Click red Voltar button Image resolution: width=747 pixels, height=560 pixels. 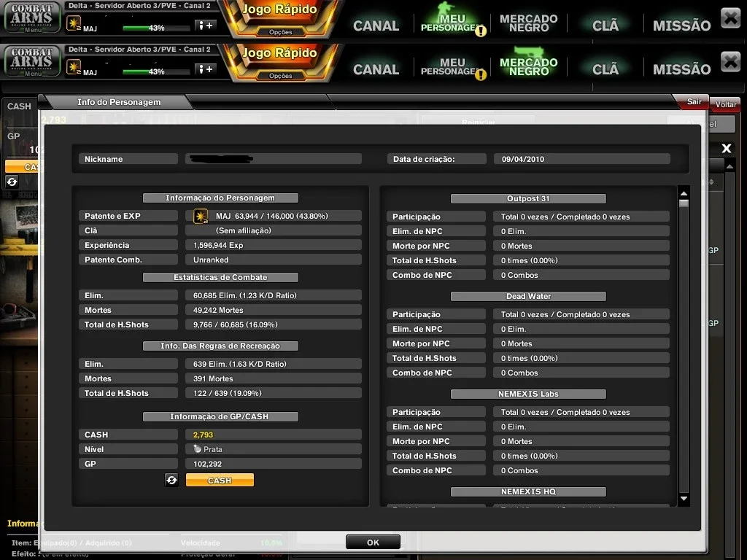[x=725, y=104]
